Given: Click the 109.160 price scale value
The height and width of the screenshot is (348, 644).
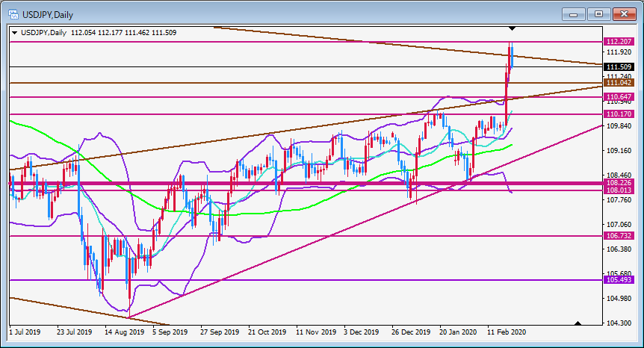Looking at the screenshot, I should coord(619,151).
